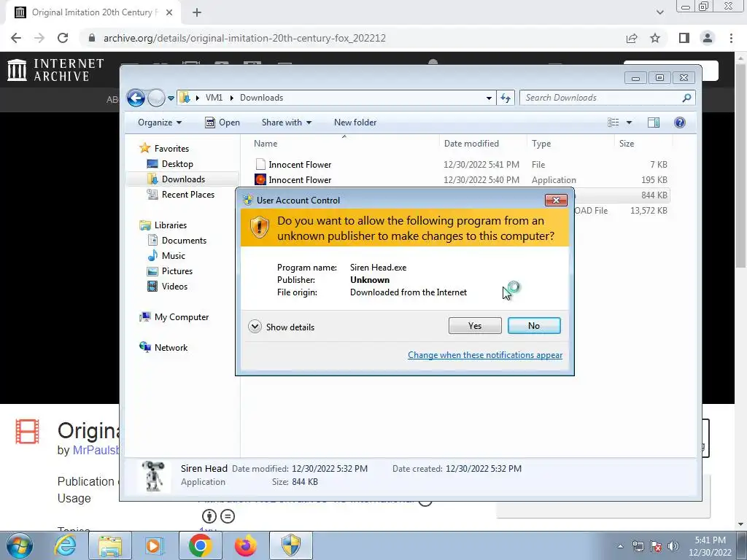Select My Computer in navigation pane
This screenshot has width=747, height=560.
[174, 317]
